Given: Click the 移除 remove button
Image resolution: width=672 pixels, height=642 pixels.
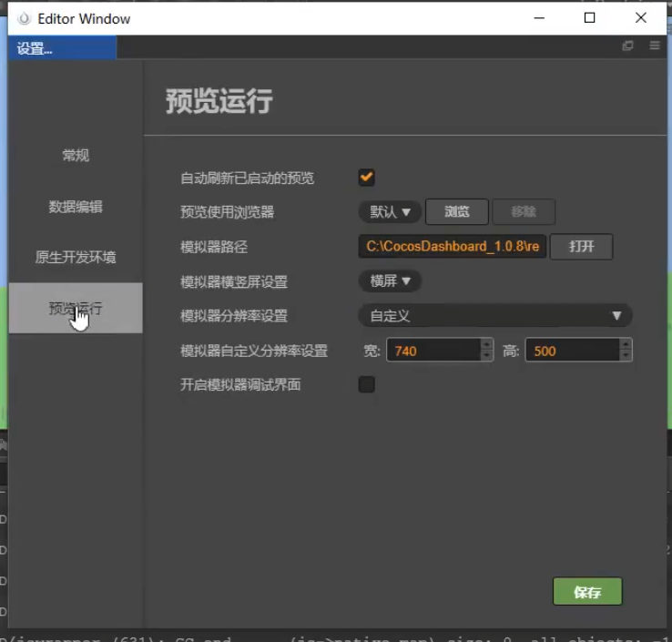Looking at the screenshot, I should pyautogui.click(x=524, y=211).
